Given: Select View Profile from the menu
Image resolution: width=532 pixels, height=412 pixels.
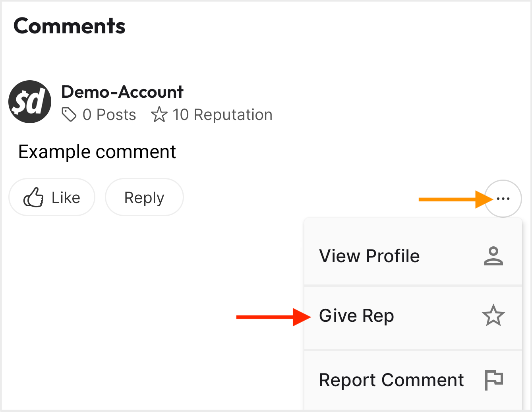Looking at the screenshot, I should pos(369,256).
